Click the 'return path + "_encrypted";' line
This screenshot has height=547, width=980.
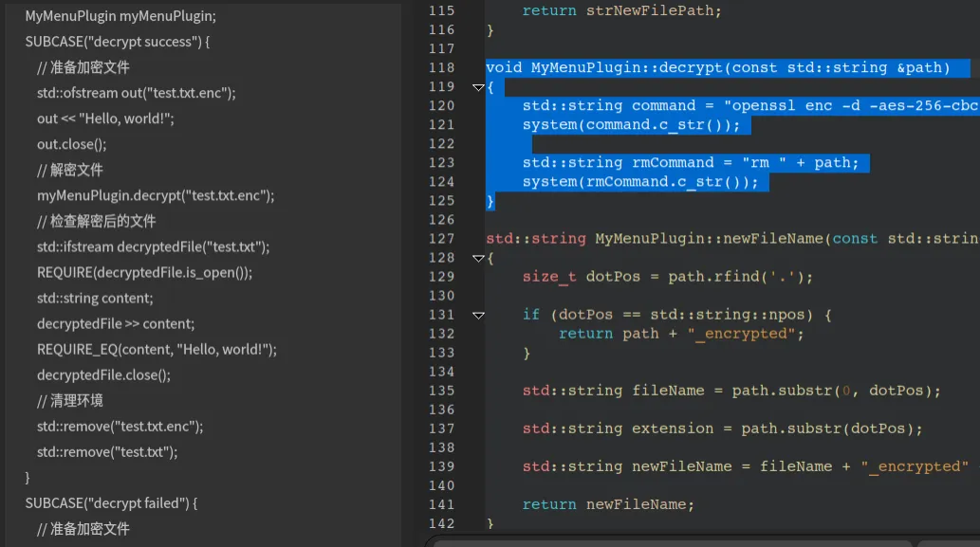click(x=680, y=334)
